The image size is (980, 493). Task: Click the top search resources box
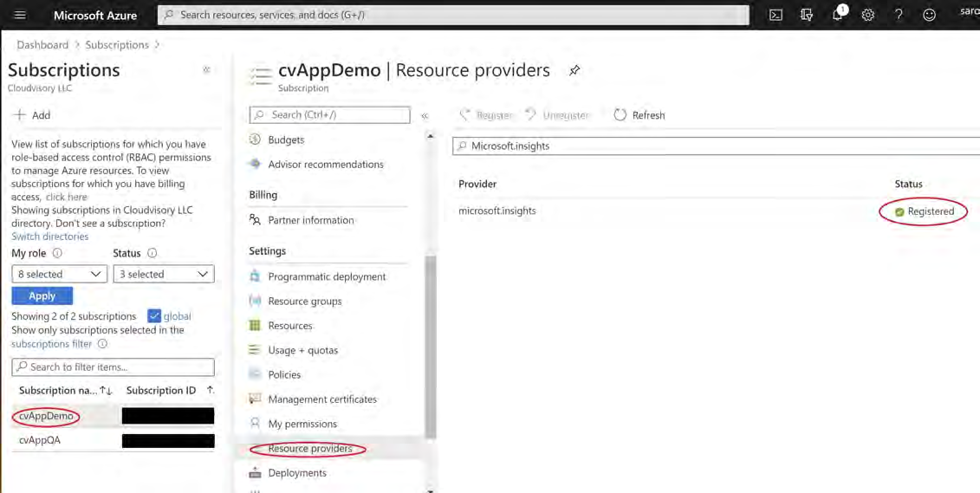pos(453,15)
